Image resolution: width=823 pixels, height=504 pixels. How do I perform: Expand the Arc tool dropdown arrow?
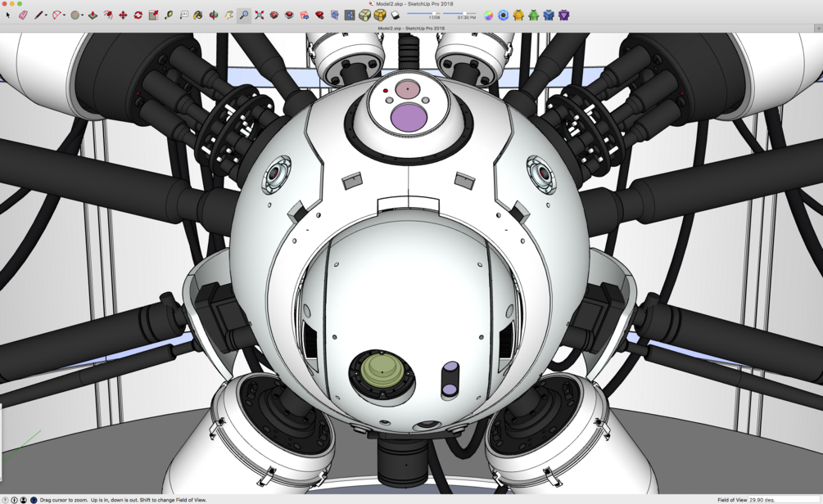(x=64, y=16)
